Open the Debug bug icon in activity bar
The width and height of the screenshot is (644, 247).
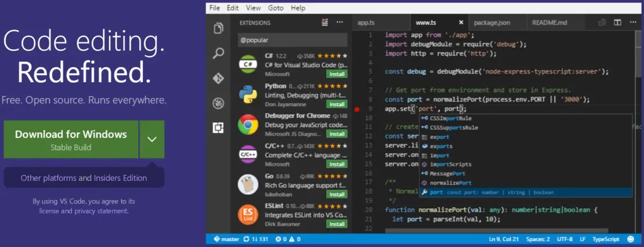tap(218, 103)
